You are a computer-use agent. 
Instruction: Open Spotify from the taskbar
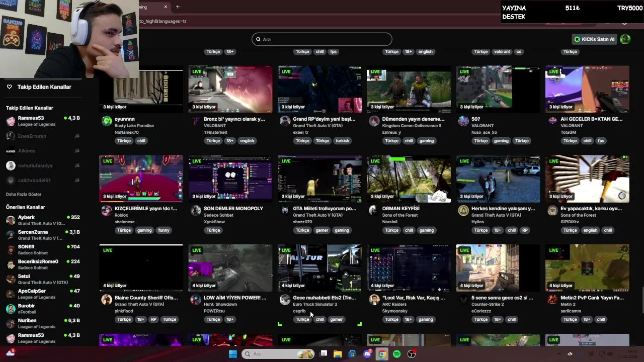click(x=397, y=354)
